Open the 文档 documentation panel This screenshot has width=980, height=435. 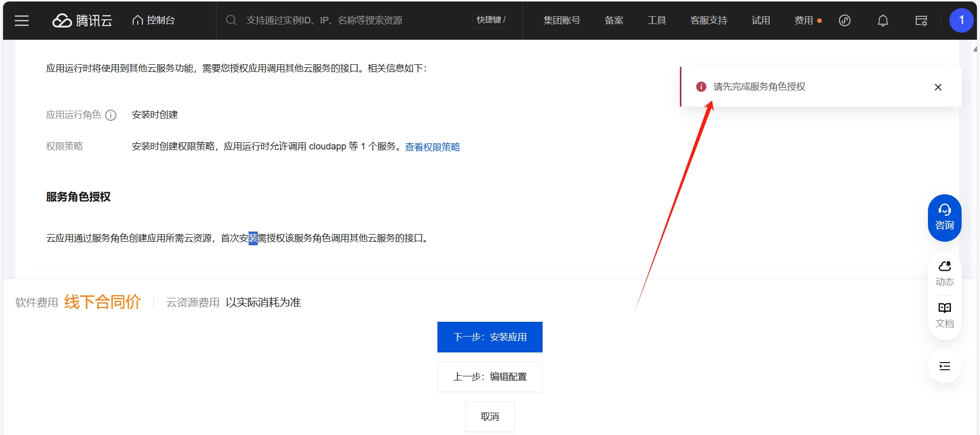(944, 315)
